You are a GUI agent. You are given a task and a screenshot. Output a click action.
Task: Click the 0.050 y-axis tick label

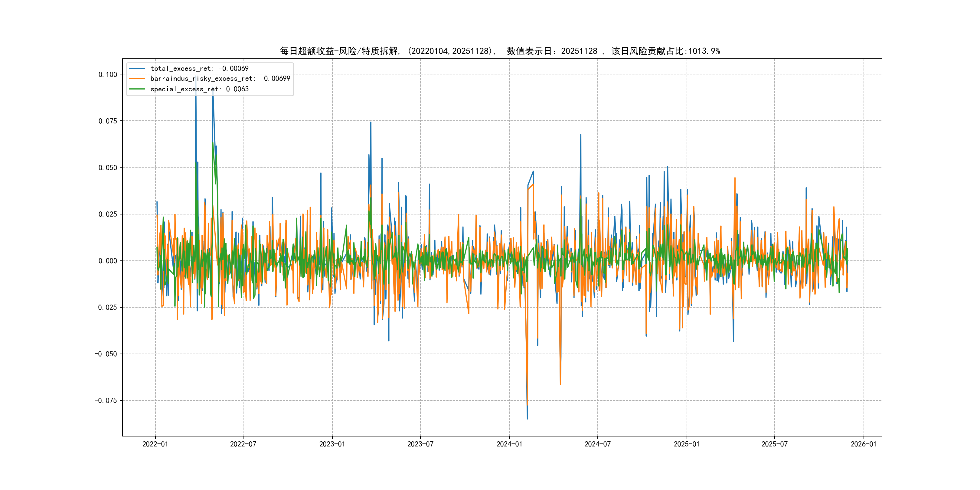[x=108, y=168]
